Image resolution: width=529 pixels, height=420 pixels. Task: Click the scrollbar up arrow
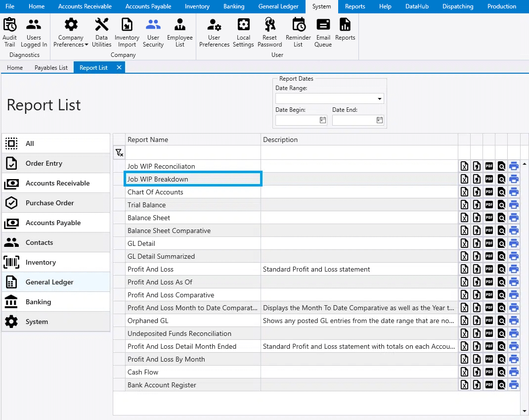[x=524, y=164]
